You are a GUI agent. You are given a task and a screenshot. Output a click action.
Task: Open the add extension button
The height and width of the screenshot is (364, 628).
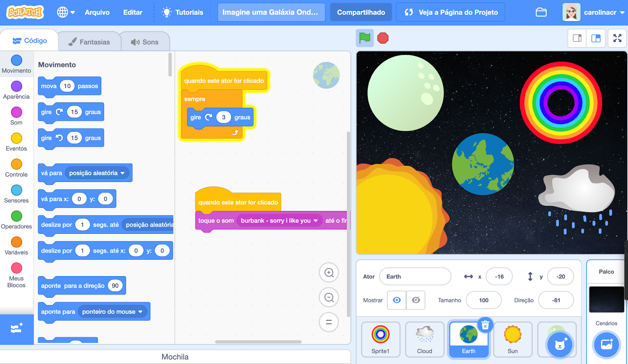pyautogui.click(x=16, y=329)
